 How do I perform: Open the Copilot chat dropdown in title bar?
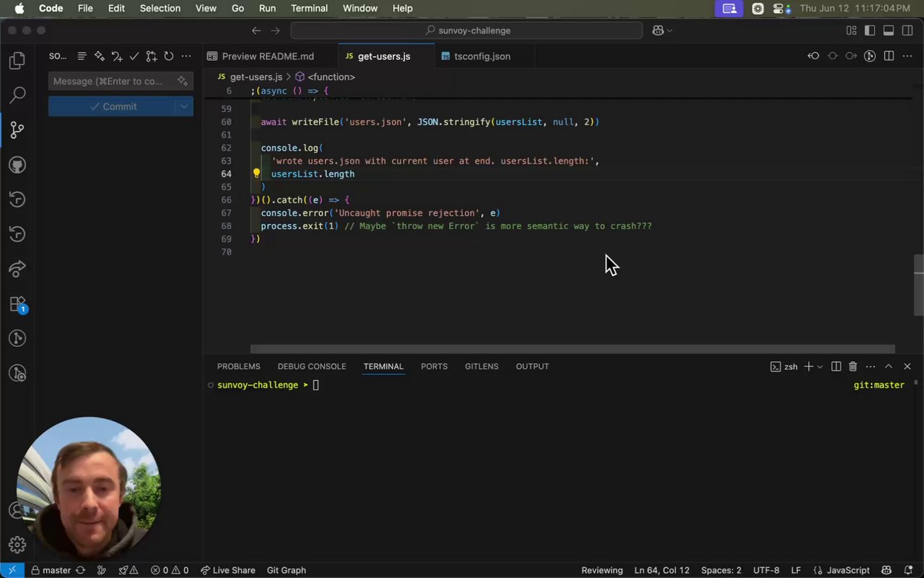pos(669,30)
